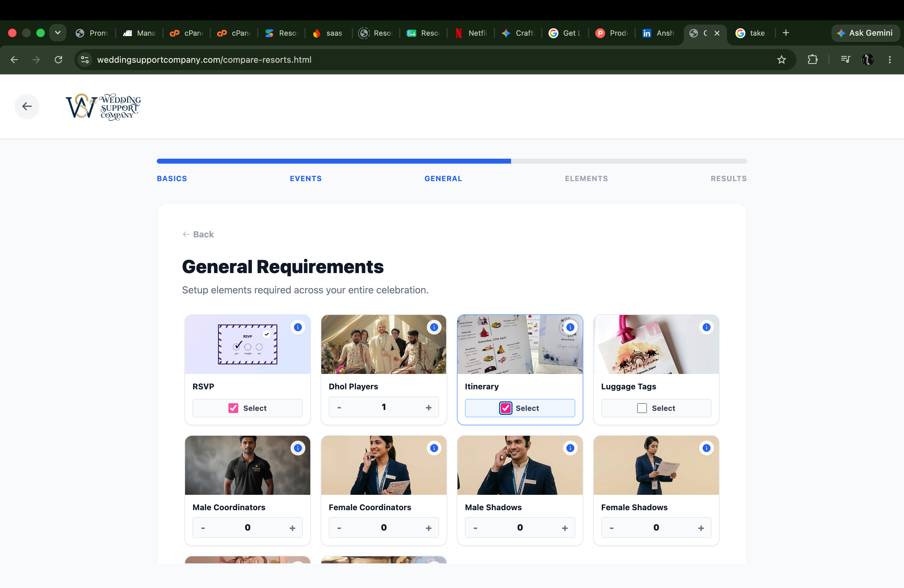The width and height of the screenshot is (904, 588).
Task: Open the browser extensions menu
Action: point(812,60)
